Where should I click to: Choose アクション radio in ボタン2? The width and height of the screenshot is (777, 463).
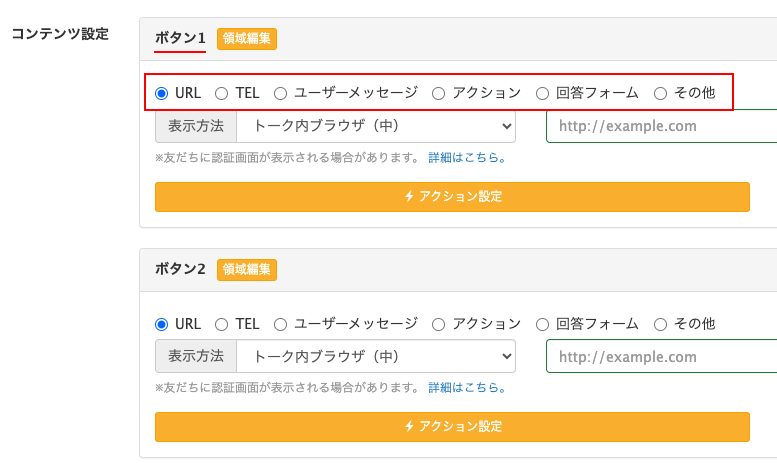click(438, 324)
